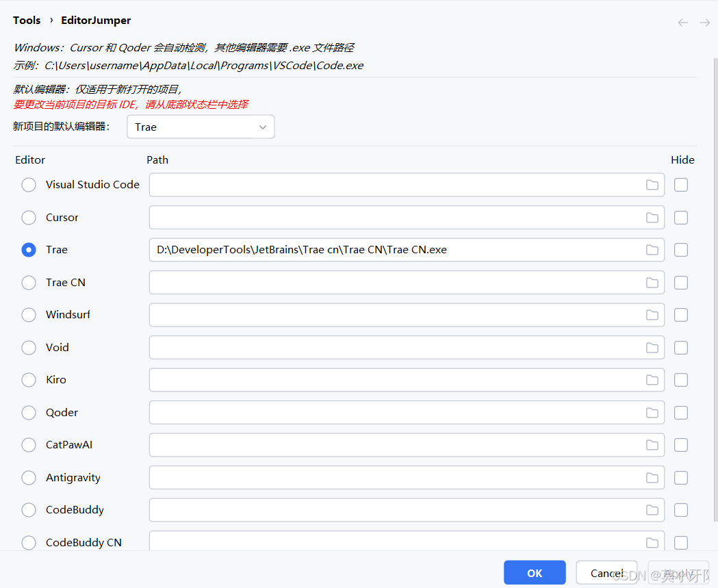Select Void radio button
This screenshot has height=588, width=718.
click(x=29, y=348)
